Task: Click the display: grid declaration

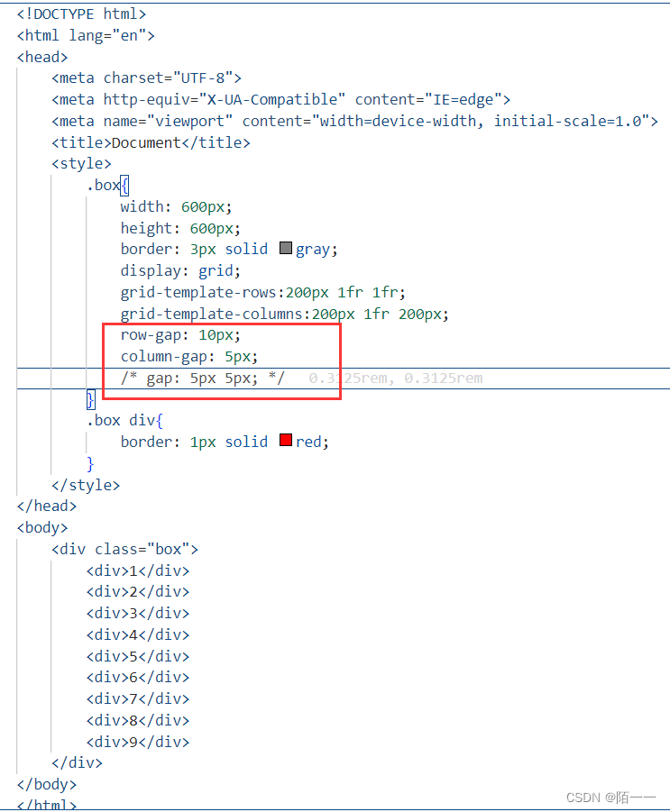Action: (x=180, y=271)
